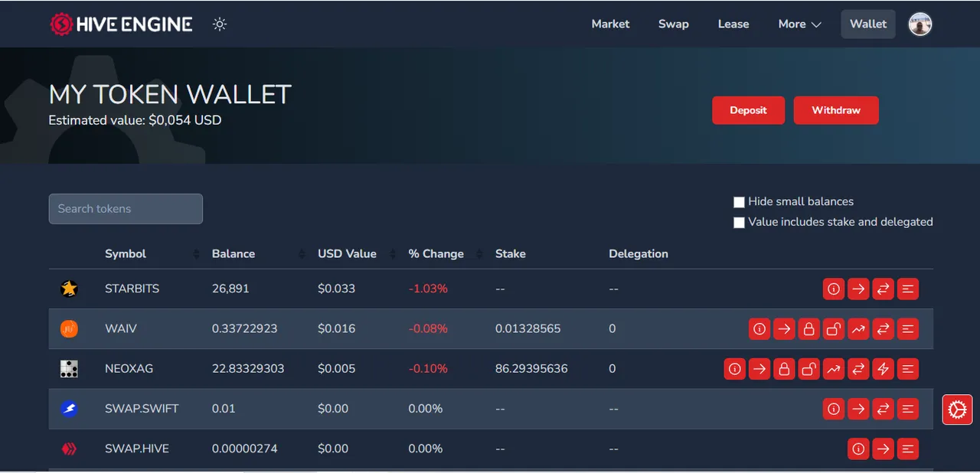Click the STARBITS -1.03% change value

(x=428, y=289)
